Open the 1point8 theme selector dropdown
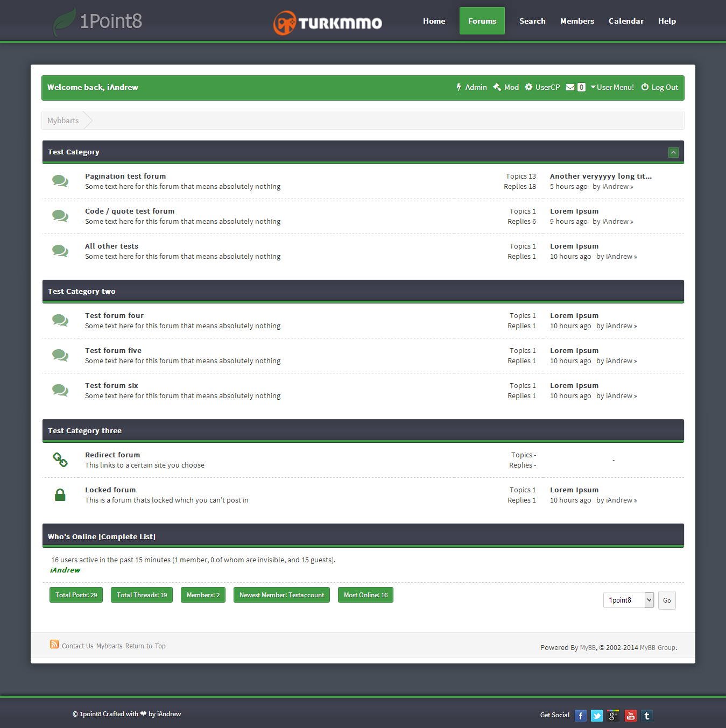726x728 pixels. point(629,600)
